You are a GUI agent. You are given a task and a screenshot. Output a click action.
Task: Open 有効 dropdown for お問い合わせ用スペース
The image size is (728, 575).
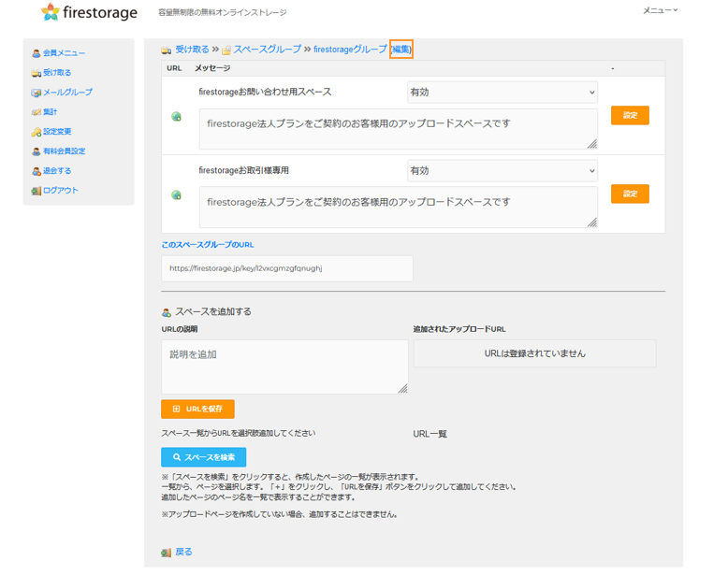click(x=502, y=93)
